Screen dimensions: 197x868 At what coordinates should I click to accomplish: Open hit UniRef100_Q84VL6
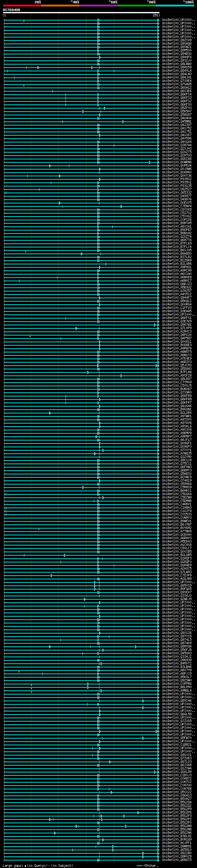point(177,71)
